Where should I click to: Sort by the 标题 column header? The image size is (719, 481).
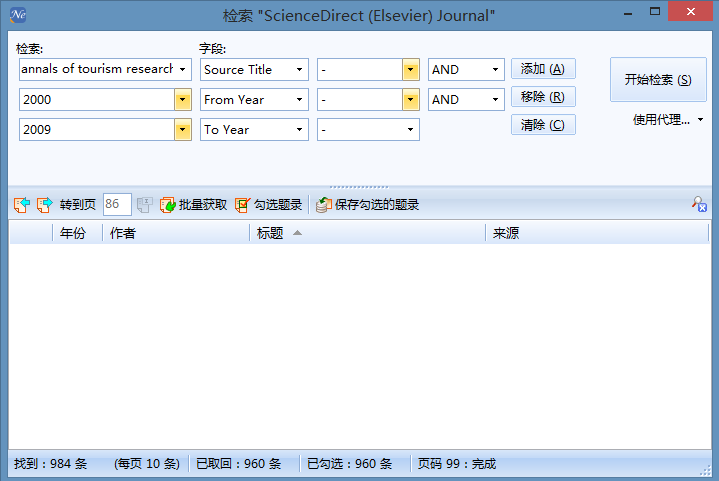(x=367, y=233)
